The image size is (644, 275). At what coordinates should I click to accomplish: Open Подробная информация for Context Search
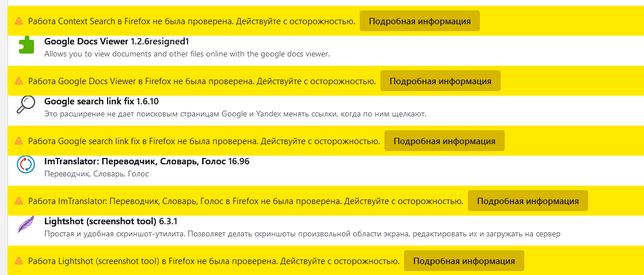tap(420, 21)
